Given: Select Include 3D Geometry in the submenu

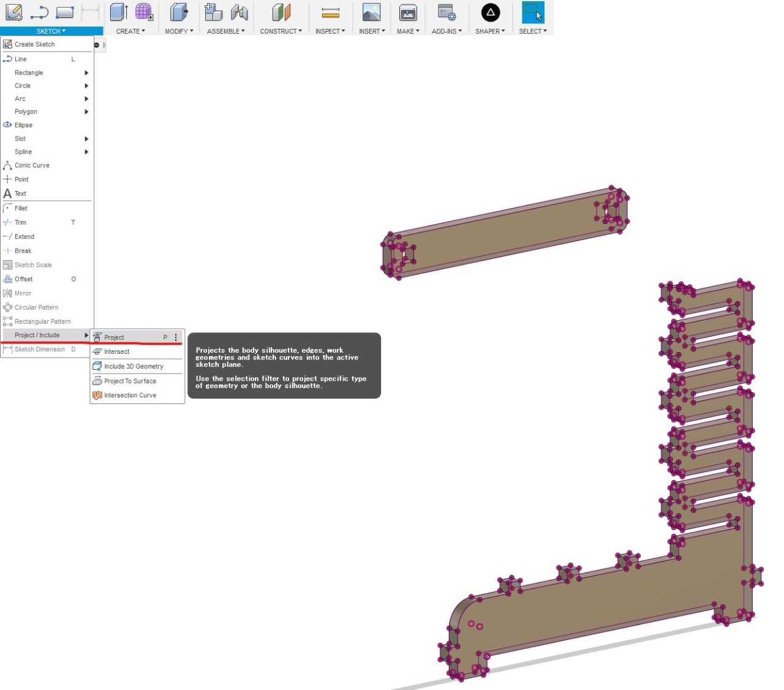Looking at the screenshot, I should (x=137, y=366).
